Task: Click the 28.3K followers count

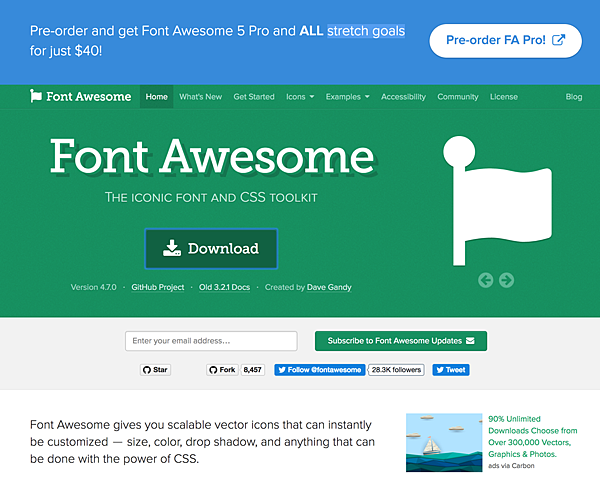Action: coord(396,370)
